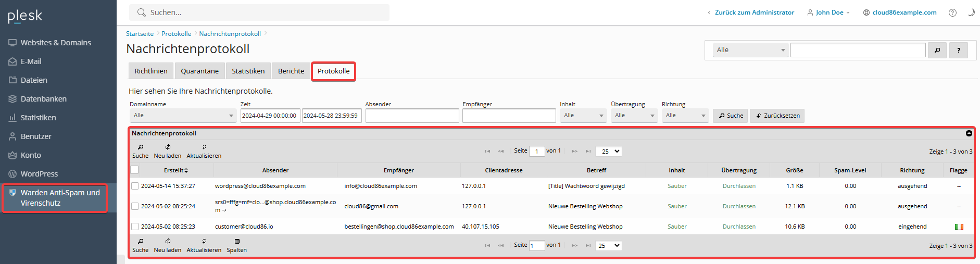Click the Suche filter button
The height and width of the screenshot is (264, 980).
pyautogui.click(x=731, y=116)
